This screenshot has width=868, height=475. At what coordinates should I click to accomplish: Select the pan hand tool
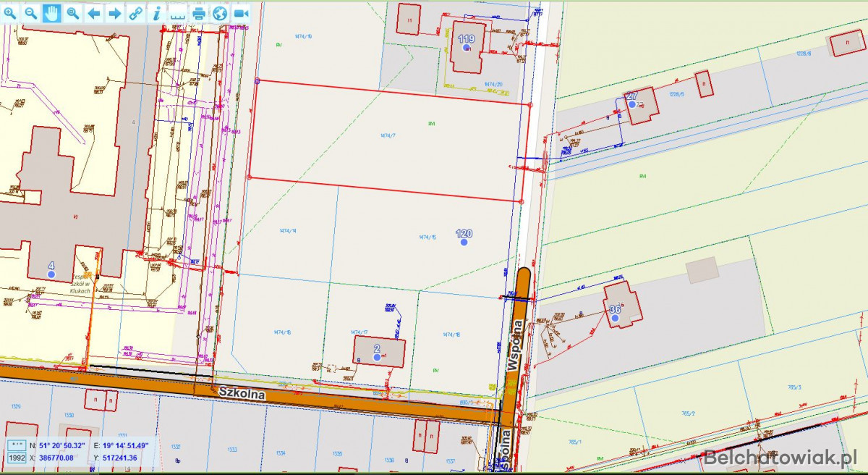[x=51, y=13]
